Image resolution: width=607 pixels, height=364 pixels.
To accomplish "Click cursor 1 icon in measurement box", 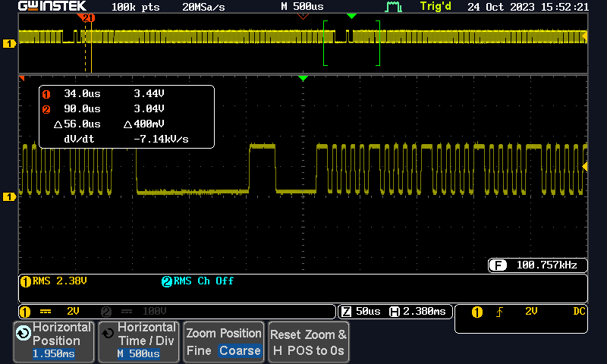I will [x=46, y=94].
